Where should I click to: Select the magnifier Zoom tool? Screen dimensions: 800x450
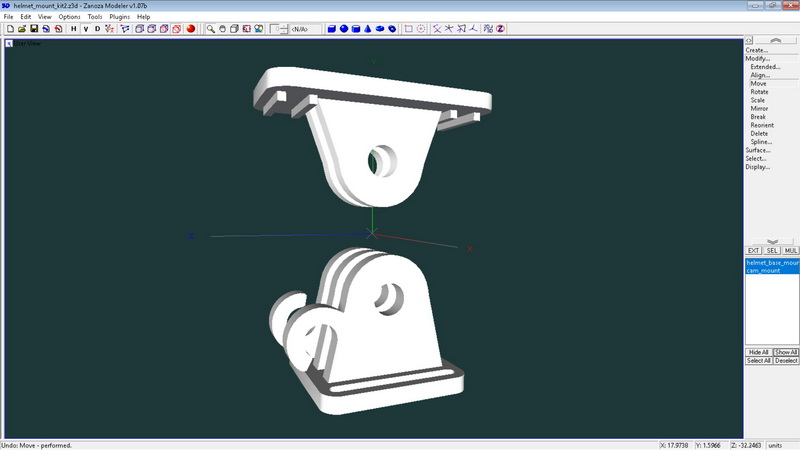pyautogui.click(x=211, y=29)
